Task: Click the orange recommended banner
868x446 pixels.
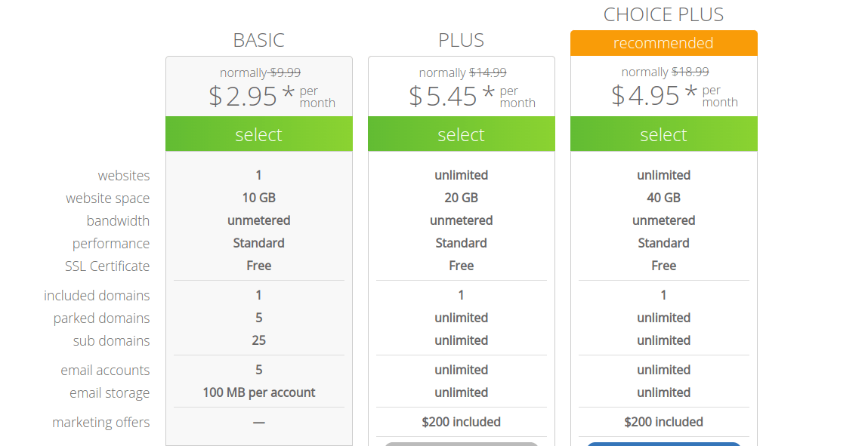Action: [663, 43]
